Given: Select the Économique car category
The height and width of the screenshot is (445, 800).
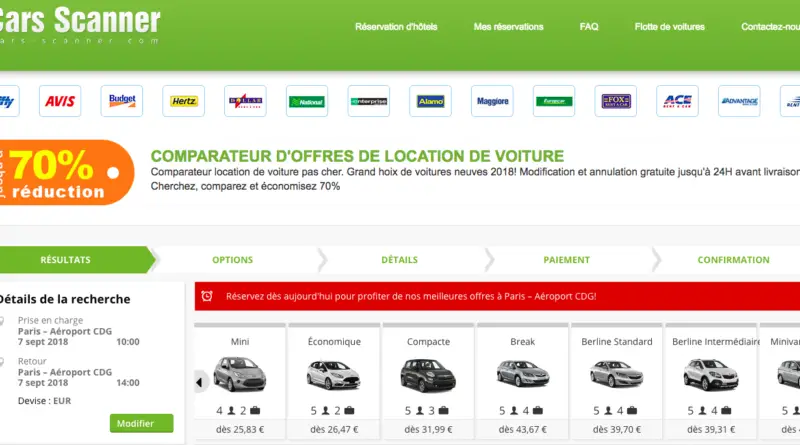Looking at the screenshot, I should click(334, 381).
